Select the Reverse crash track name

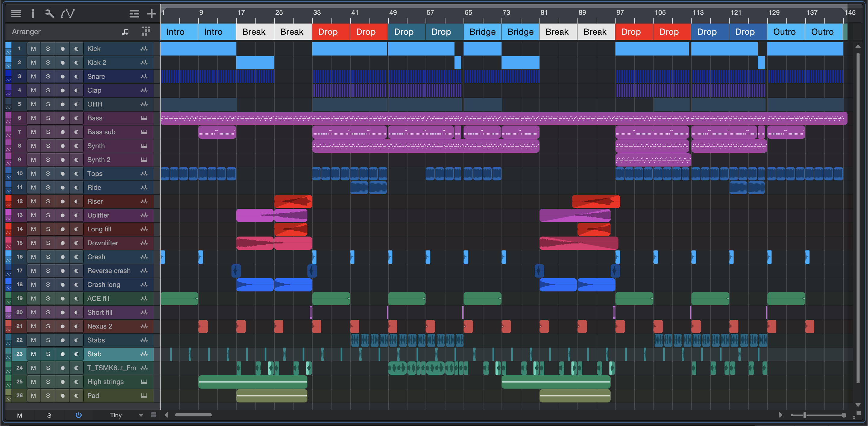tap(108, 271)
